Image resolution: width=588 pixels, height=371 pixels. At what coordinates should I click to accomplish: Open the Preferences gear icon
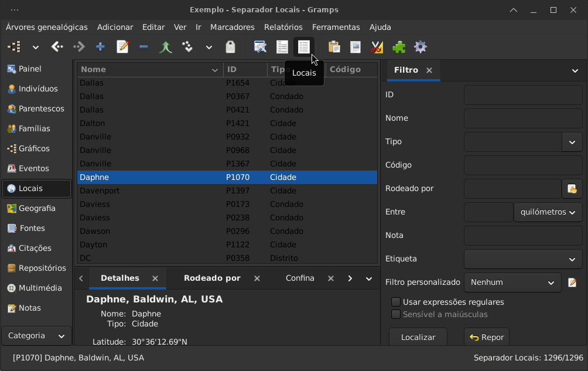421,47
